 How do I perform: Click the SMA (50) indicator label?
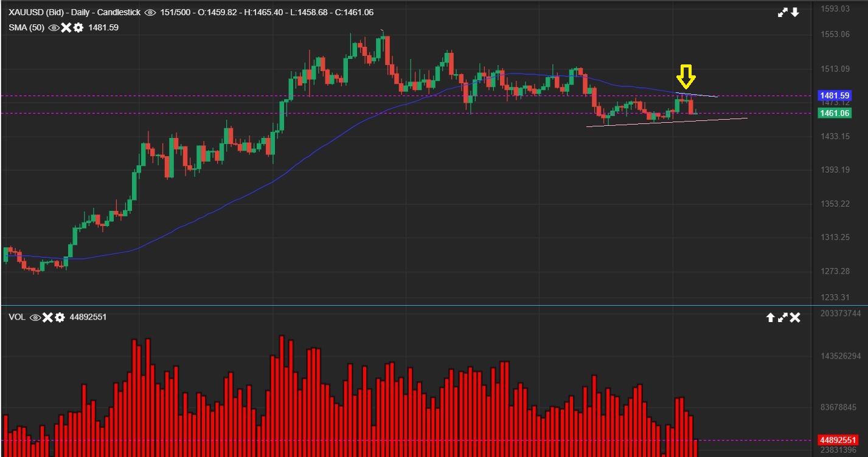[x=27, y=27]
